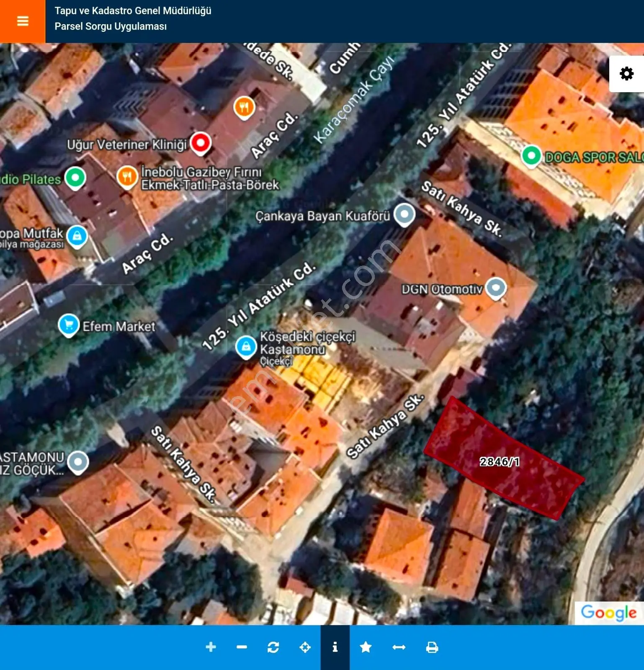Activate the measure distance arrows icon
The width and height of the screenshot is (644, 670).
[399, 647]
